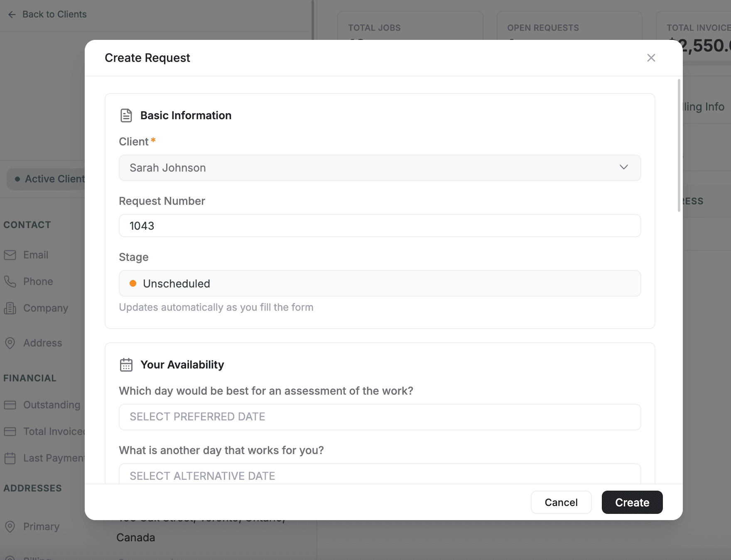The width and height of the screenshot is (731, 560).
Task: Click the Last Payment calendar icon
Action: pyautogui.click(x=10, y=458)
